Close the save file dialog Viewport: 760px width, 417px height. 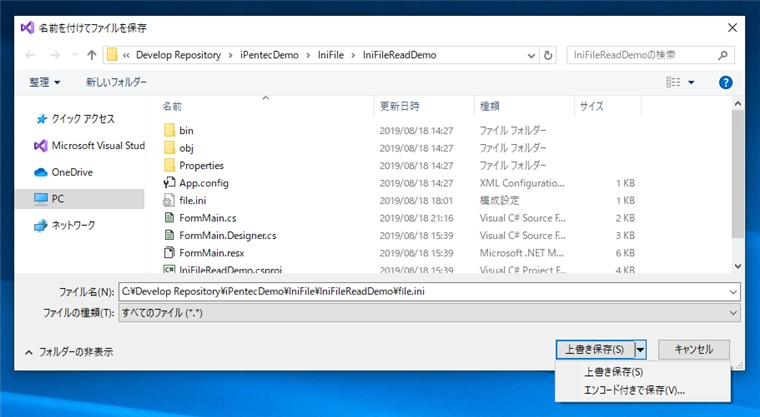click(x=732, y=28)
